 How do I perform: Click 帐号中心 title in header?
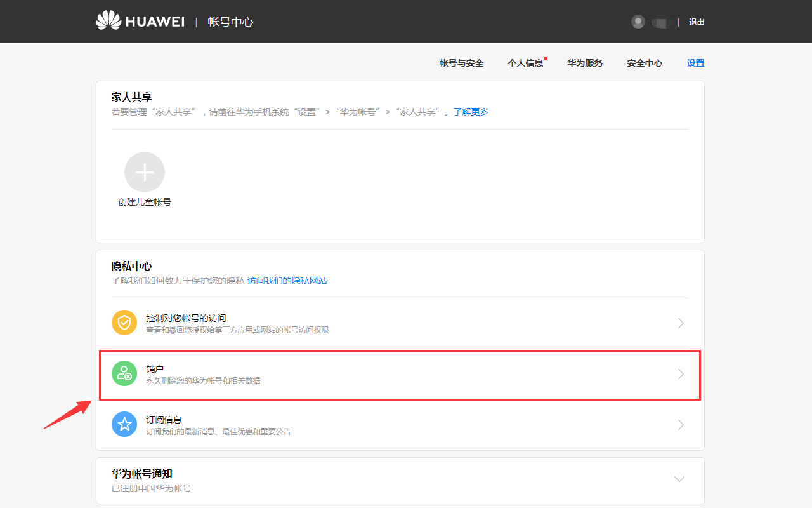pyautogui.click(x=230, y=22)
